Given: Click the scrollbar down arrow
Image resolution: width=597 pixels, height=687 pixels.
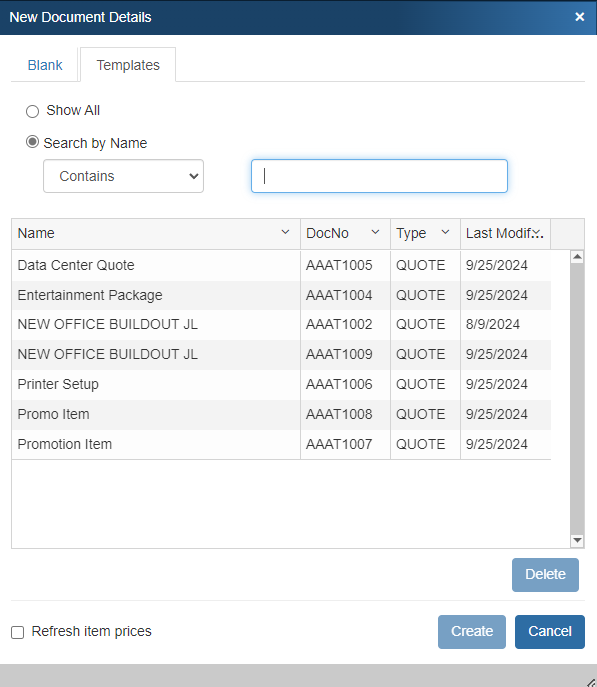Looking at the screenshot, I should tap(577, 541).
